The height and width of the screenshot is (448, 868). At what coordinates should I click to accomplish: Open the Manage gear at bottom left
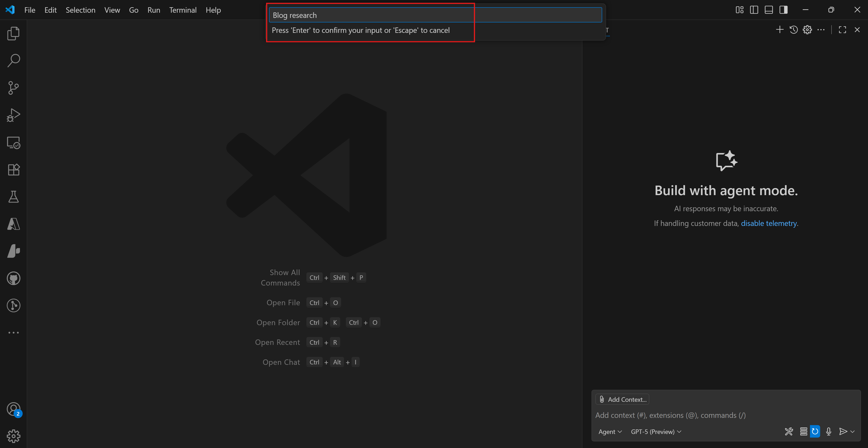point(13,436)
